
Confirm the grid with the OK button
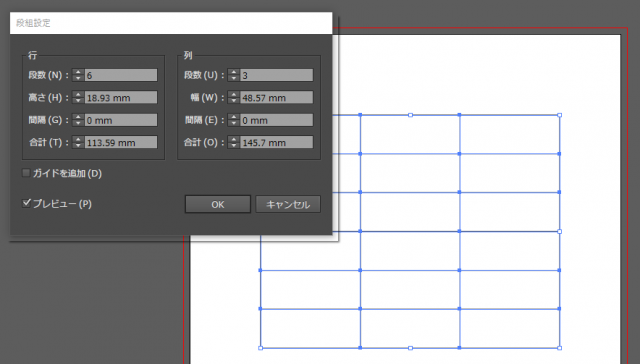tap(218, 204)
